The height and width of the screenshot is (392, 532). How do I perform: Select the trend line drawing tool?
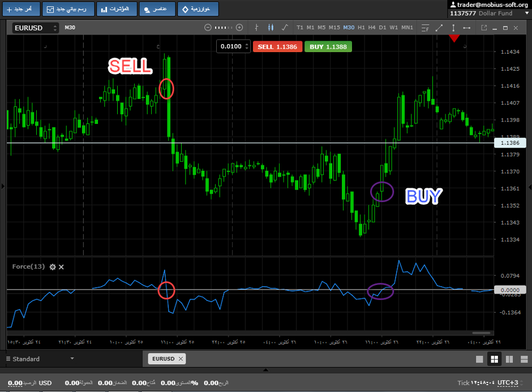(x=439, y=28)
